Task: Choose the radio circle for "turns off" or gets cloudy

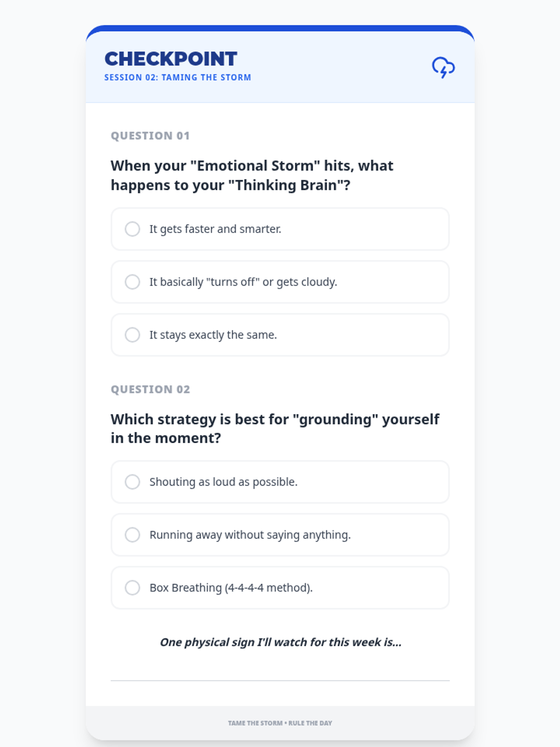Action: 133,282
